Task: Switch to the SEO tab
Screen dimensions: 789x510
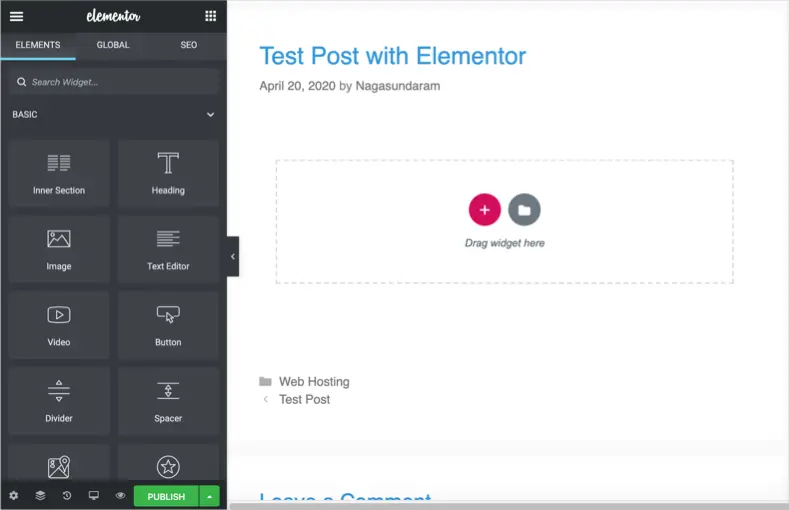Action: coord(189,45)
